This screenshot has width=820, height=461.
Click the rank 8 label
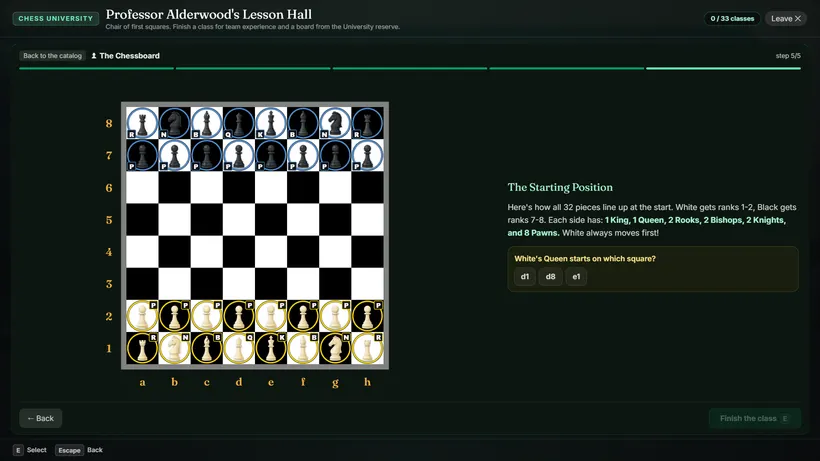coord(109,123)
